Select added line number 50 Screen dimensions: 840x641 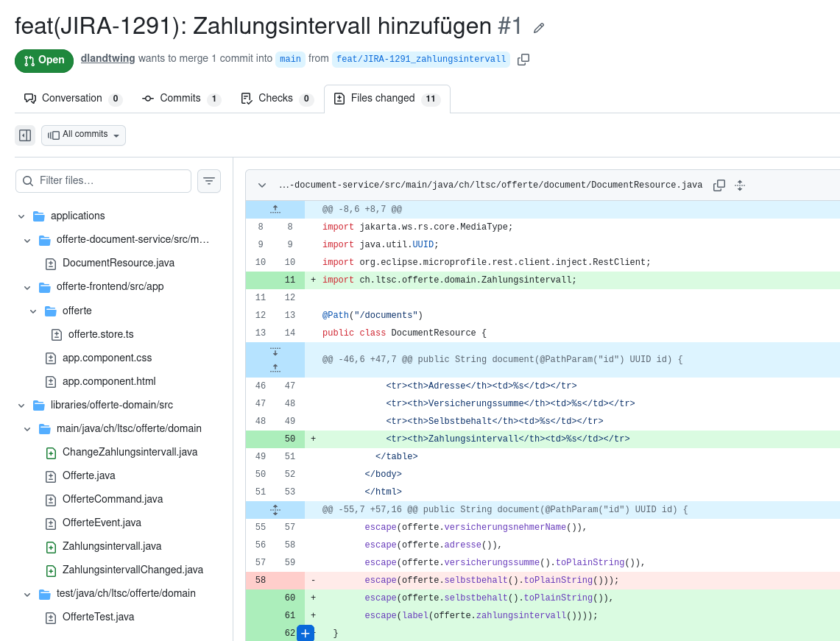point(290,439)
